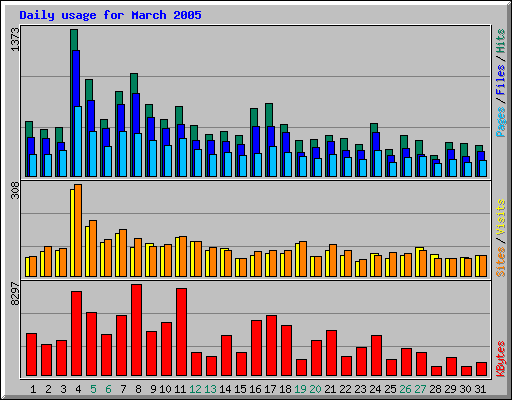Click the green day 27 x-axis label
512x400 pixels.
tap(420, 389)
